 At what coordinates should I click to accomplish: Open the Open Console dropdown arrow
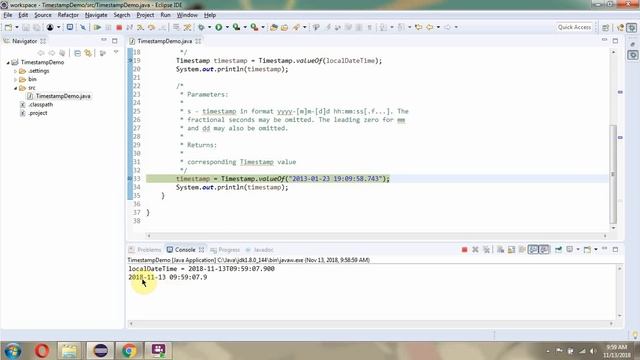click(596, 250)
